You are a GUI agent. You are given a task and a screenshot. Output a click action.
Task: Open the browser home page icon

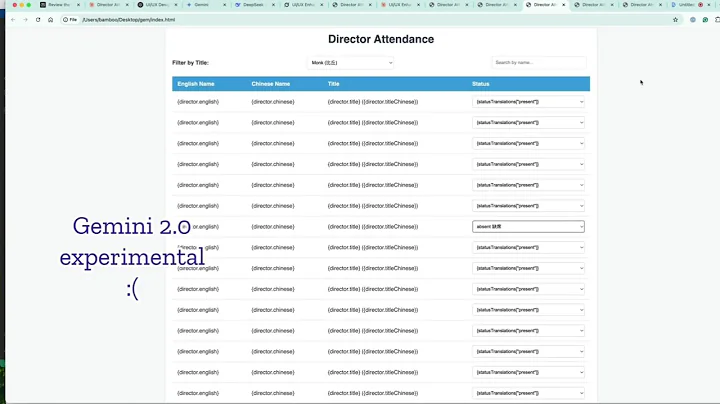(51, 20)
